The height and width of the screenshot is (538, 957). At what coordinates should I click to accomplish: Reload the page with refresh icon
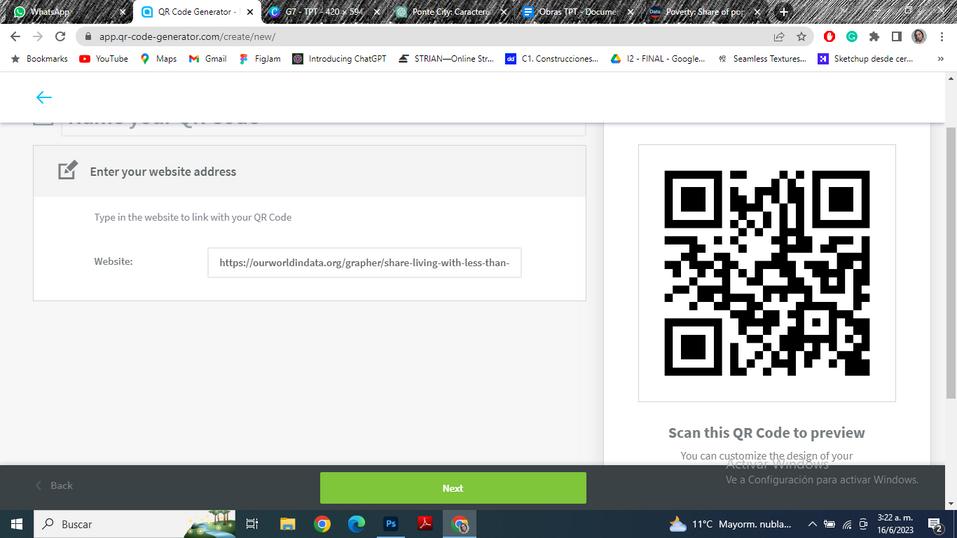click(x=60, y=37)
